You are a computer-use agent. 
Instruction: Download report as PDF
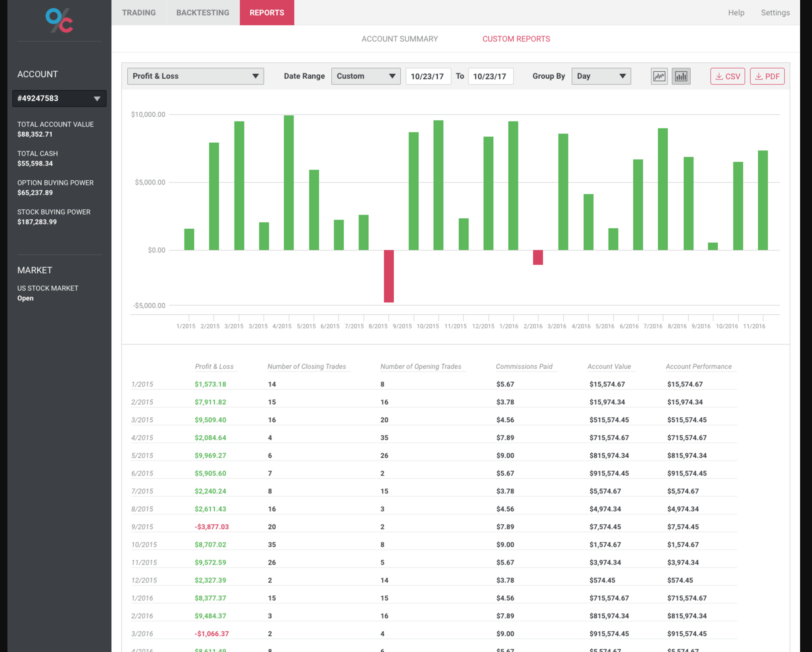767,76
